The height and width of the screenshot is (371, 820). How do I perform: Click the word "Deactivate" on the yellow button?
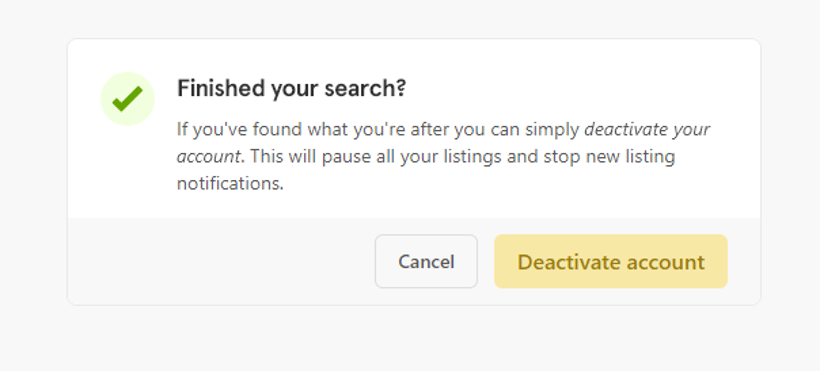(x=568, y=262)
